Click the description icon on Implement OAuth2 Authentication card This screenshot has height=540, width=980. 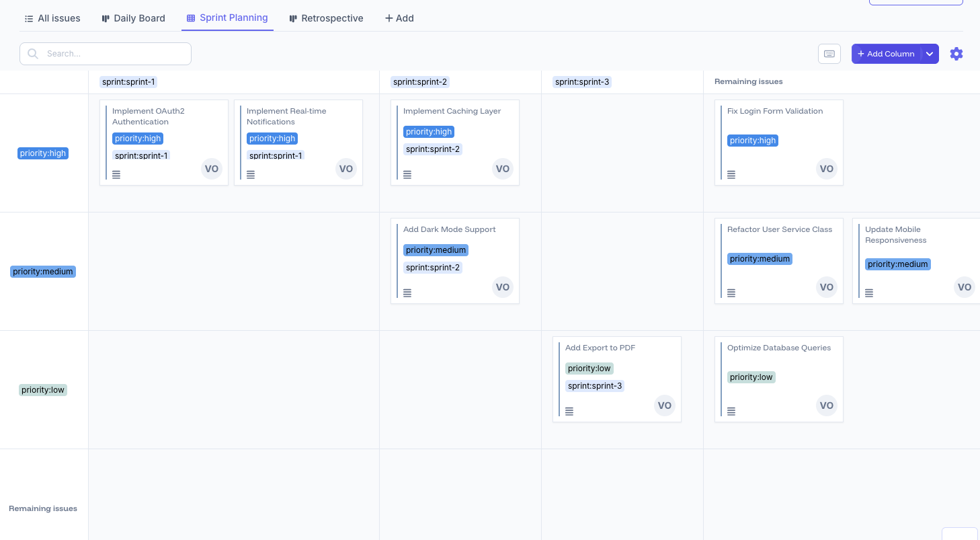116,174
